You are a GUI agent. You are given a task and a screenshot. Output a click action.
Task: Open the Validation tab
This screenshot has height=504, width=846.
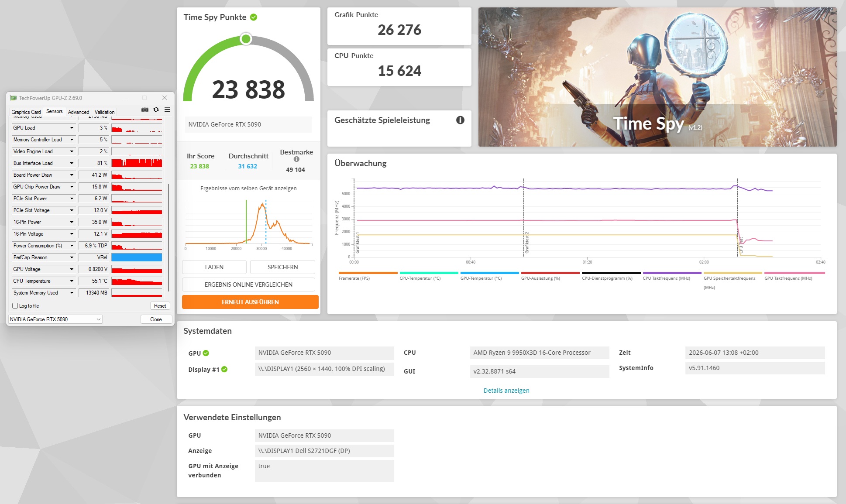coord(105,112)
